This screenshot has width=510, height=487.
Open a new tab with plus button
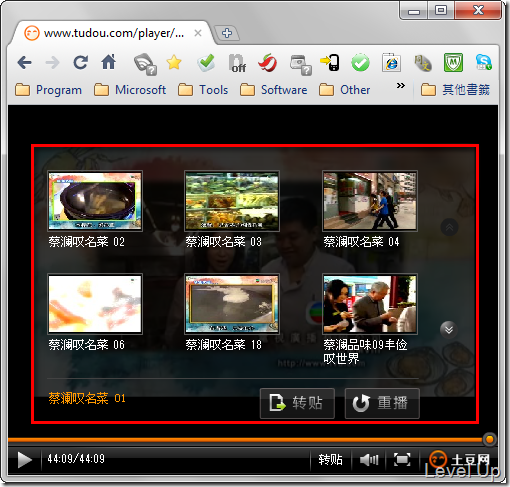click(227, 33)
